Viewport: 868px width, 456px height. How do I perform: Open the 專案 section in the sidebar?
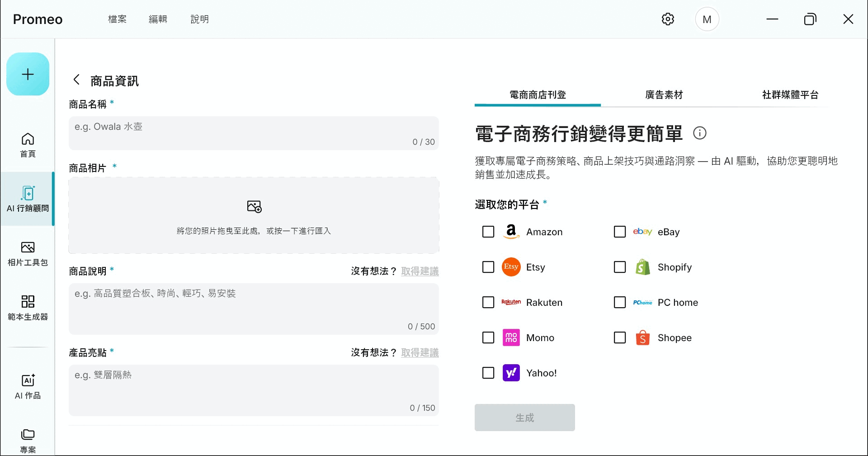pyautogui.click(x=28, y=440)
